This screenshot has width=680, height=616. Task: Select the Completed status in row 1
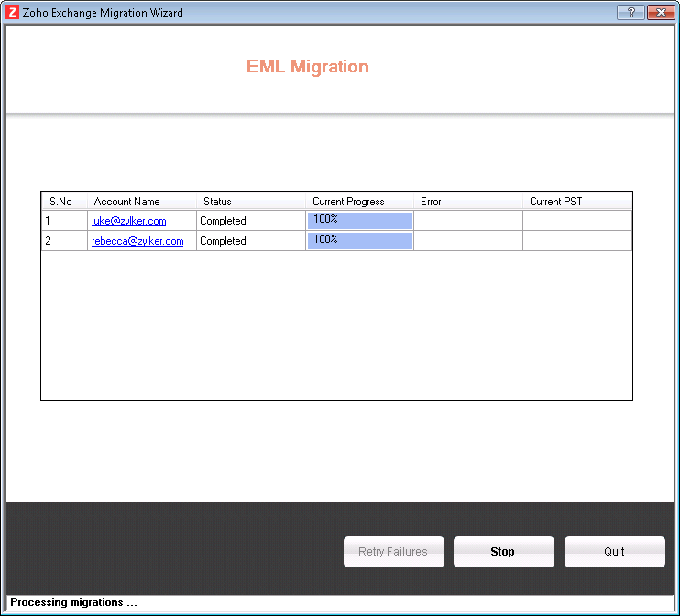(x=223, y=221)
